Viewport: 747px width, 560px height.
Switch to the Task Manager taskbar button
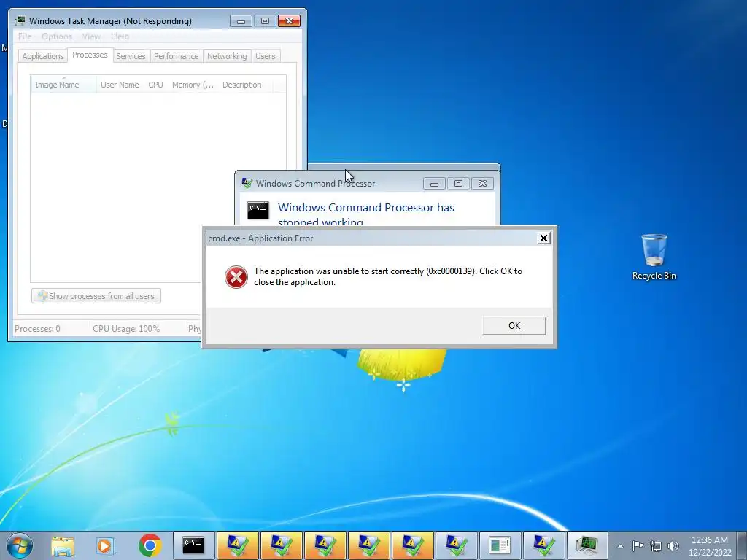(587, 545)
